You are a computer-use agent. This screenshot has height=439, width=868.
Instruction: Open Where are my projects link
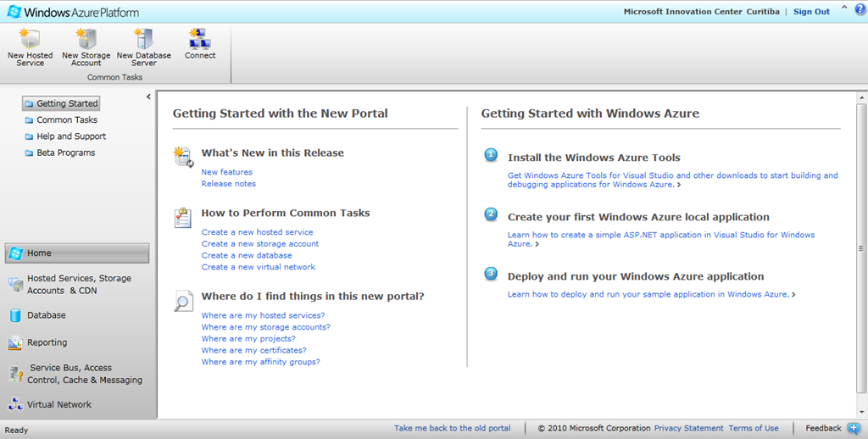point(248,339)
